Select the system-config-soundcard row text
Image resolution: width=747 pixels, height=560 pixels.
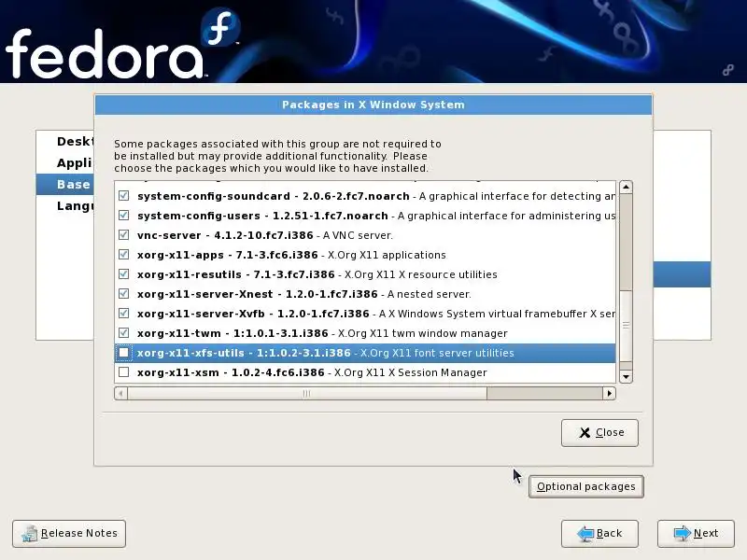(376, 196)
